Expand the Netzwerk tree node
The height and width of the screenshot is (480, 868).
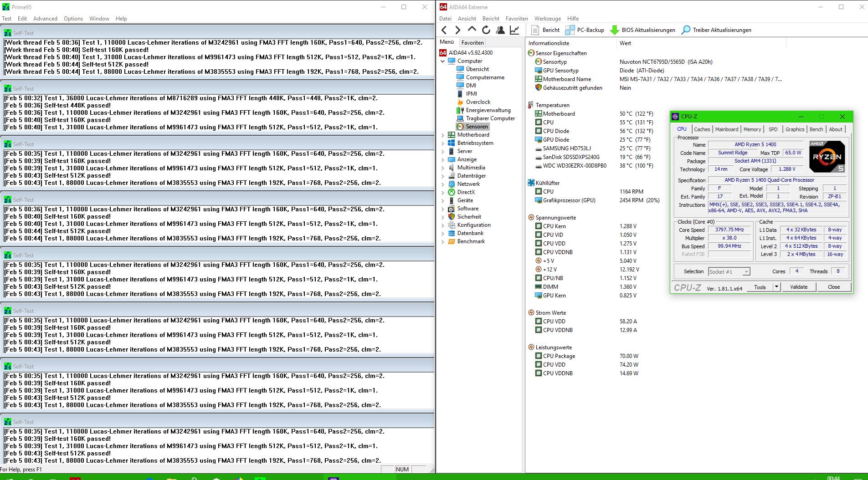443,184
